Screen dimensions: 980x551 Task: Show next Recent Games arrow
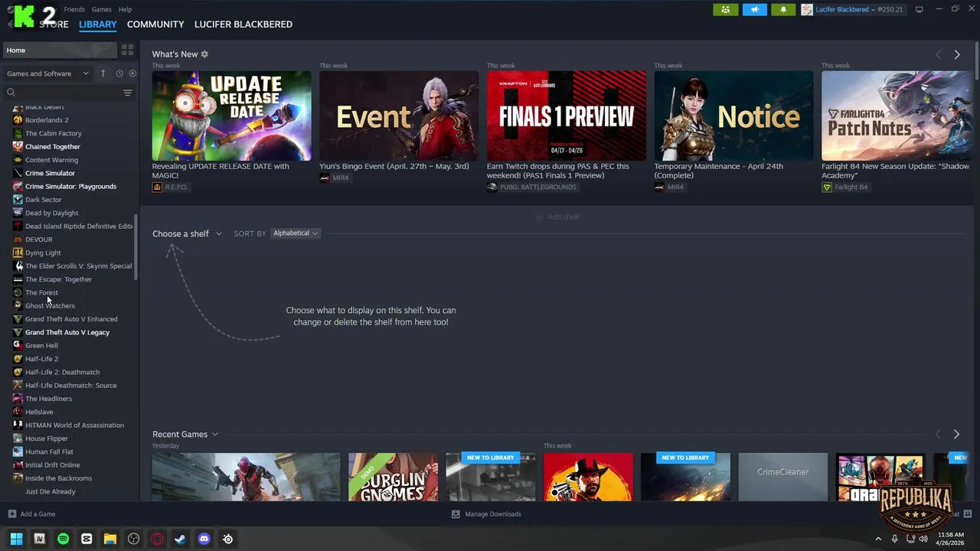[956, 434]
